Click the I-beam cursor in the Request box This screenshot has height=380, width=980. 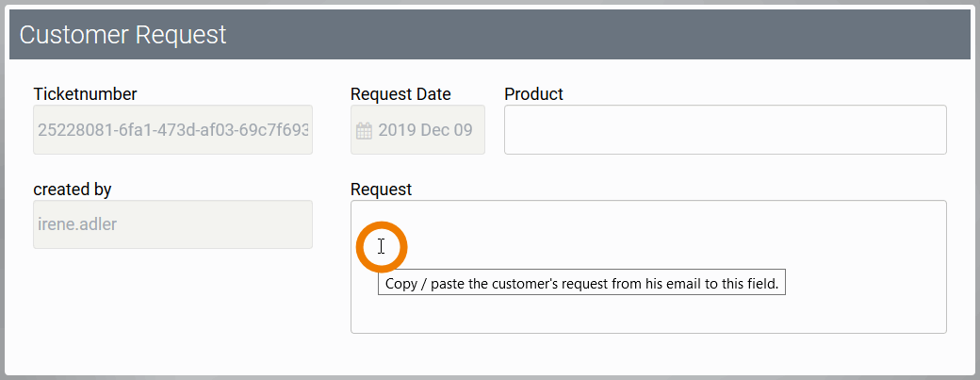click(x=381, y=246)
